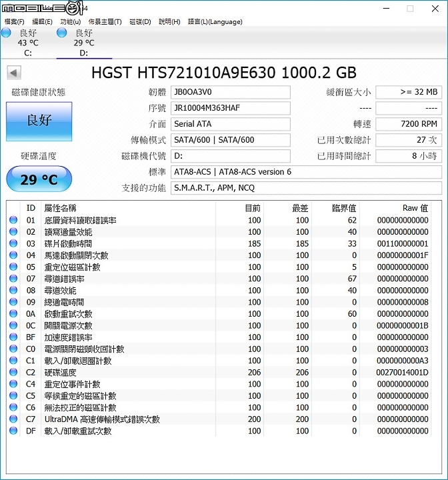Viewport: 448px width, 480px height.
Task: Click raw value 001100000001
Action: [x=403, y=244]
